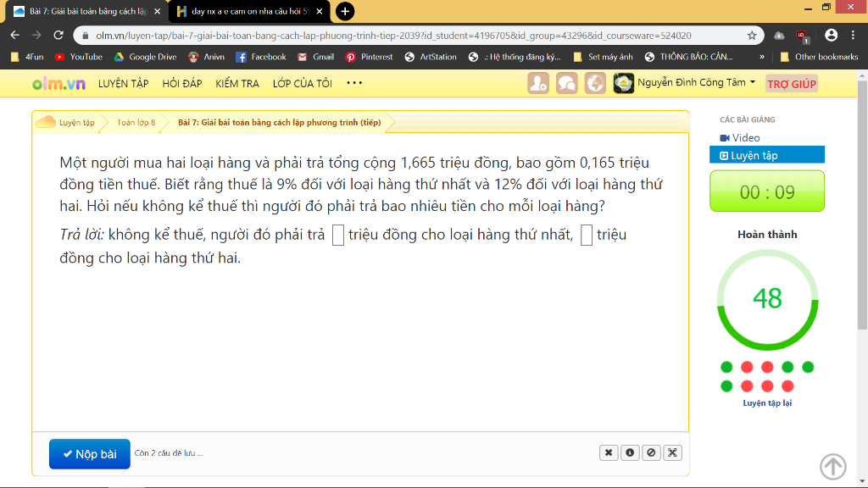Switch to 'day nx a e cam on' tab
The width and height of the screenshot is (868, 488).
point(250,11)
